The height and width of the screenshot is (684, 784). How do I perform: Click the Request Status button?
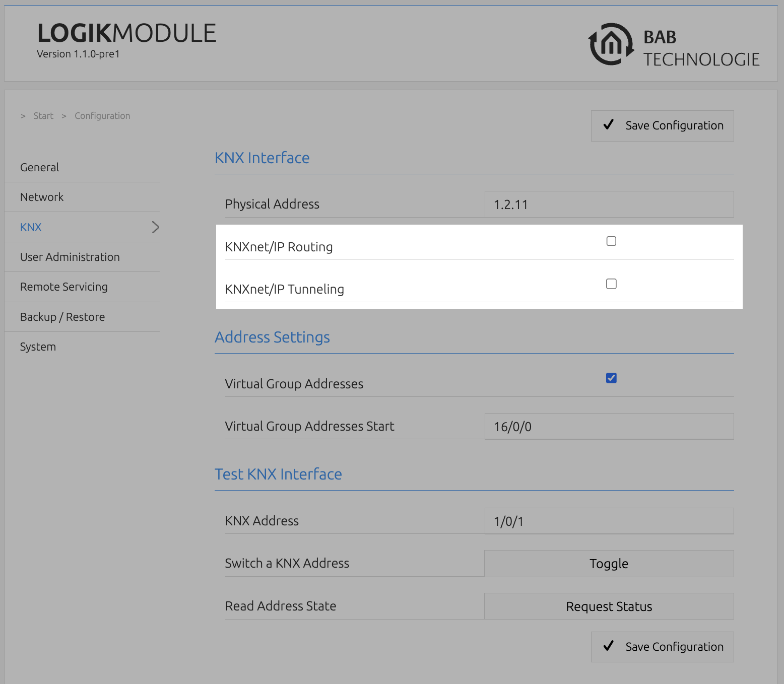pyautogui.click(x=609, y=606)
